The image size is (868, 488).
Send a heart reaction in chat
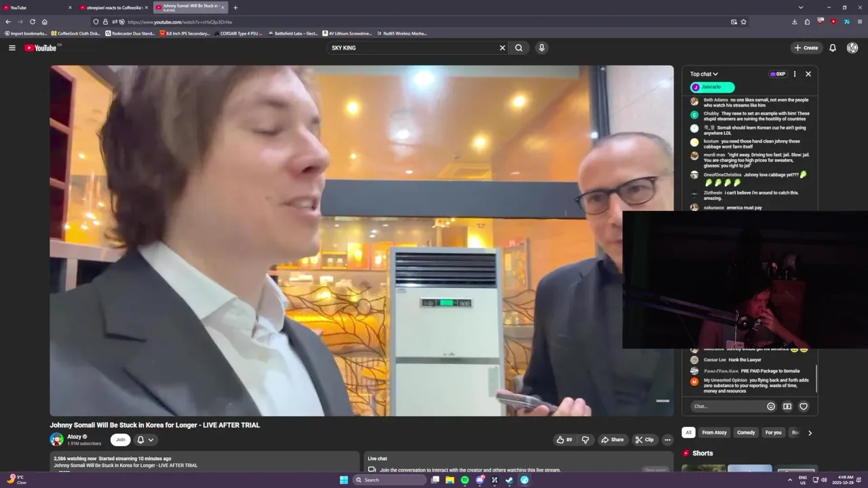804,406
